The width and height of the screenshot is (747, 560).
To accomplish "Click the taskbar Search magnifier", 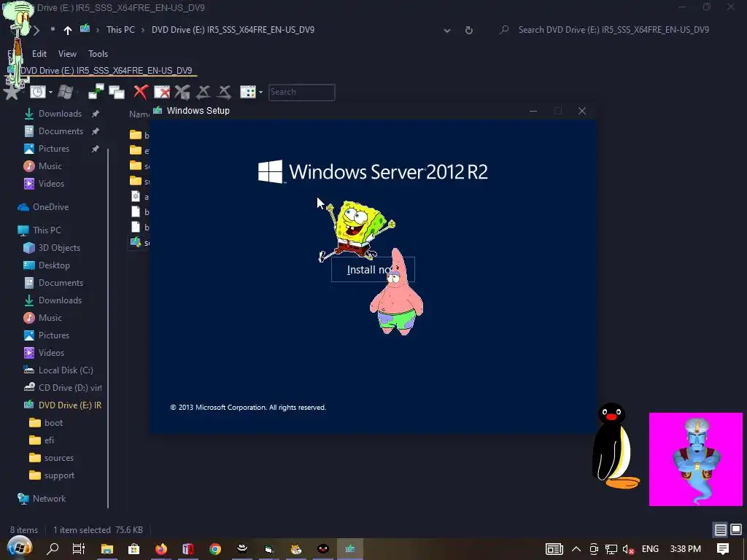I will 53,548.
